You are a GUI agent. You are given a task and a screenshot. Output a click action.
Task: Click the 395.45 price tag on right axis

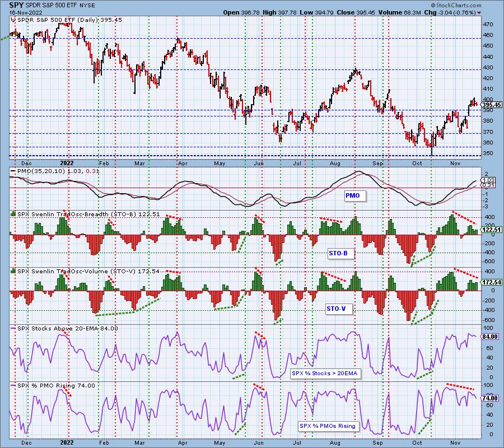tap(492, 105)
